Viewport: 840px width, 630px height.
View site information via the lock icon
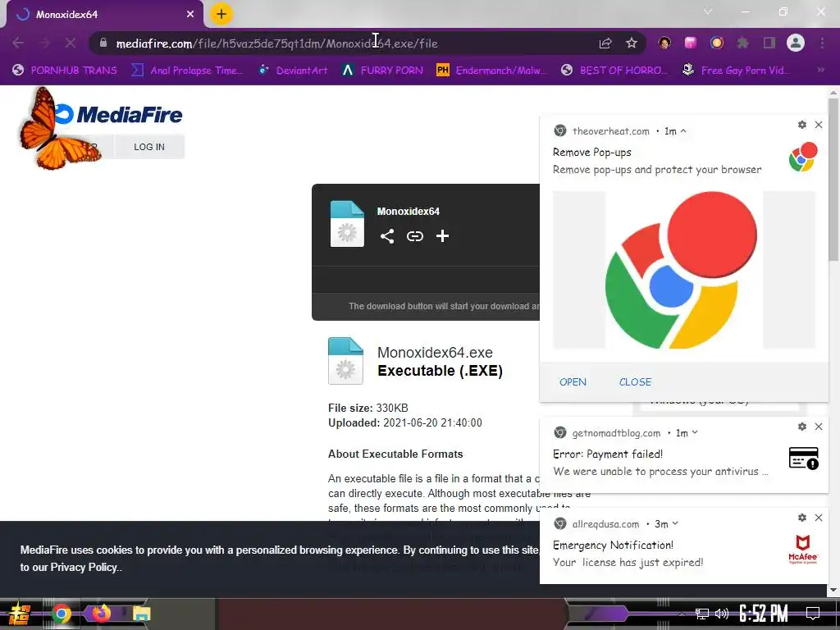tap(103, 43)
